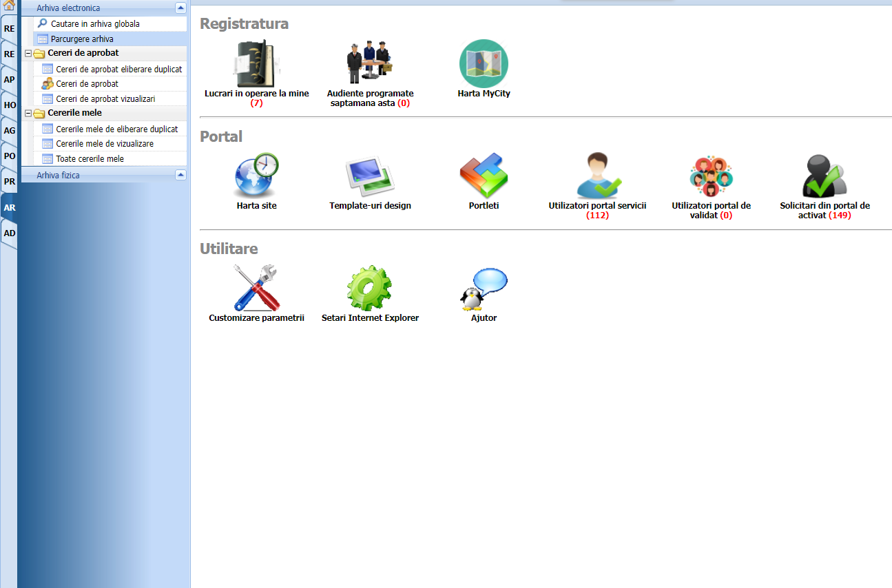Switch to the AD side tab

(10, 233)
